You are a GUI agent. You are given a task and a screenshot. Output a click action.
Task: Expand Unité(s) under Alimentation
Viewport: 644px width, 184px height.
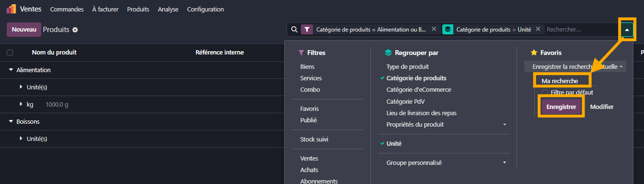point(33,87)
